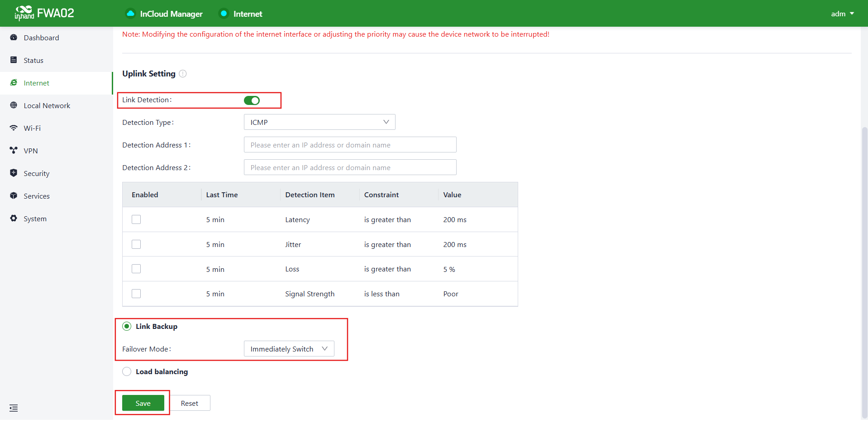Click the 'Poor' signal strength value

[451, 294]
